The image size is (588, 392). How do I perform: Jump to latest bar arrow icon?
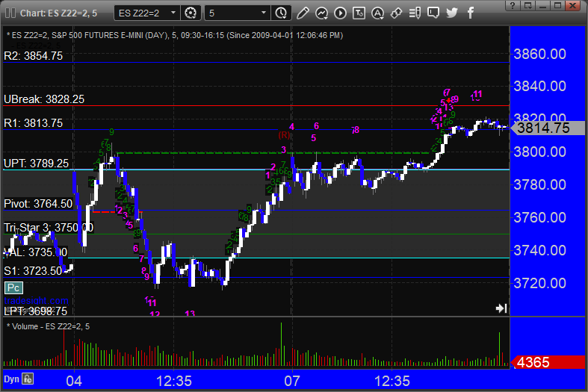[501, 308]
